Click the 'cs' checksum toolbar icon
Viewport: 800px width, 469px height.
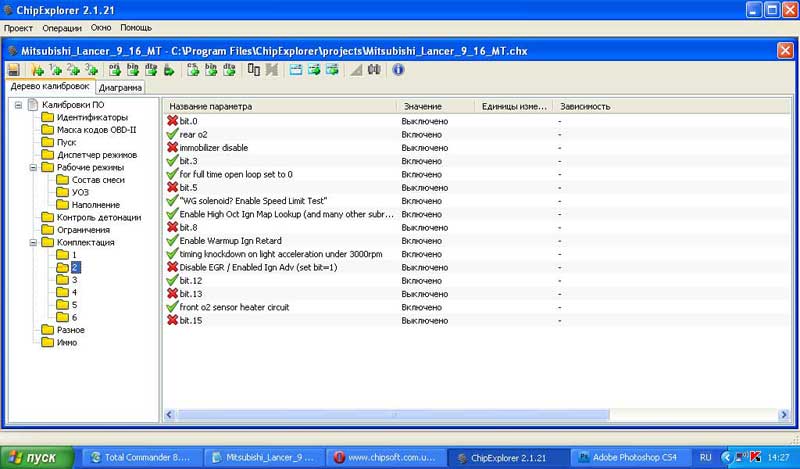(194, 70)
